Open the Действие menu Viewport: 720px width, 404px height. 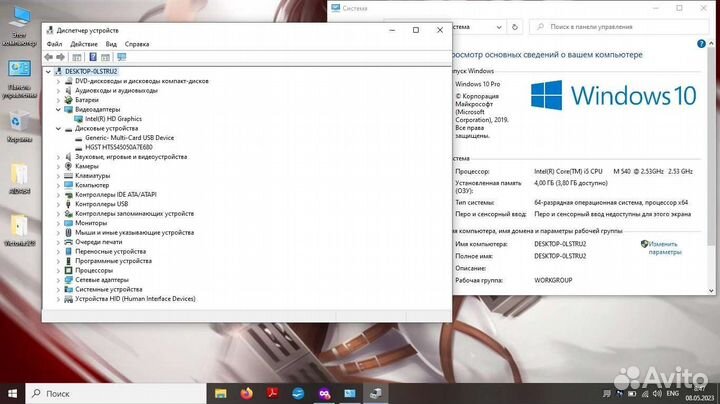84,44
